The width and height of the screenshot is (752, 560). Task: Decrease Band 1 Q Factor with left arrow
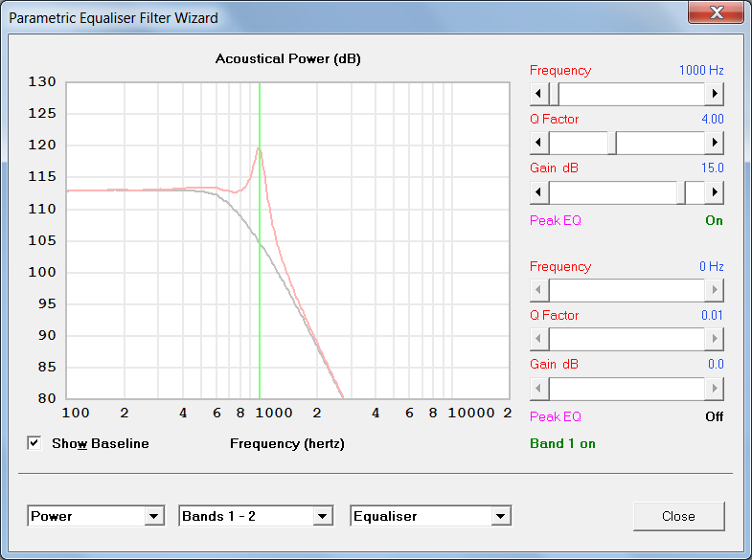pyautogui.click(x=539, y=143)
